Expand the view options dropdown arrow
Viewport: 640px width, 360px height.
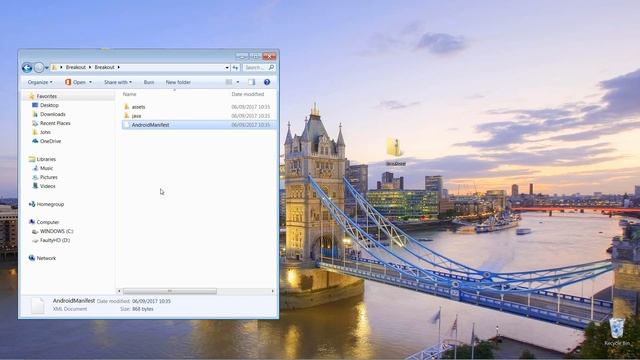(x=238, y=82)
